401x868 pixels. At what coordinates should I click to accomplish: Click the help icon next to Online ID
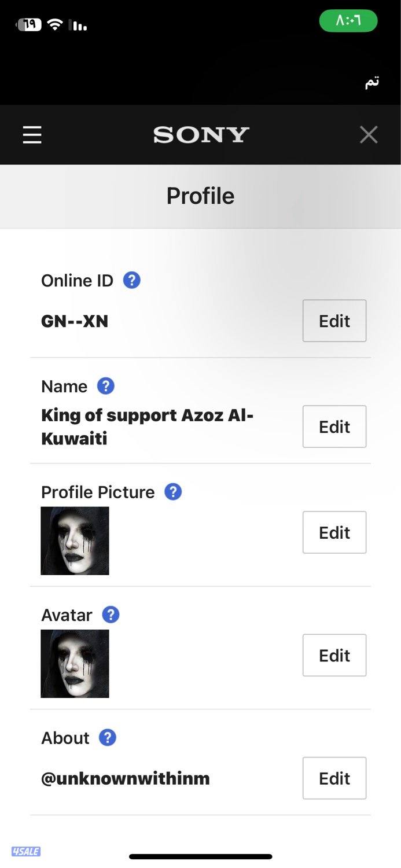(x=132, y=281)
